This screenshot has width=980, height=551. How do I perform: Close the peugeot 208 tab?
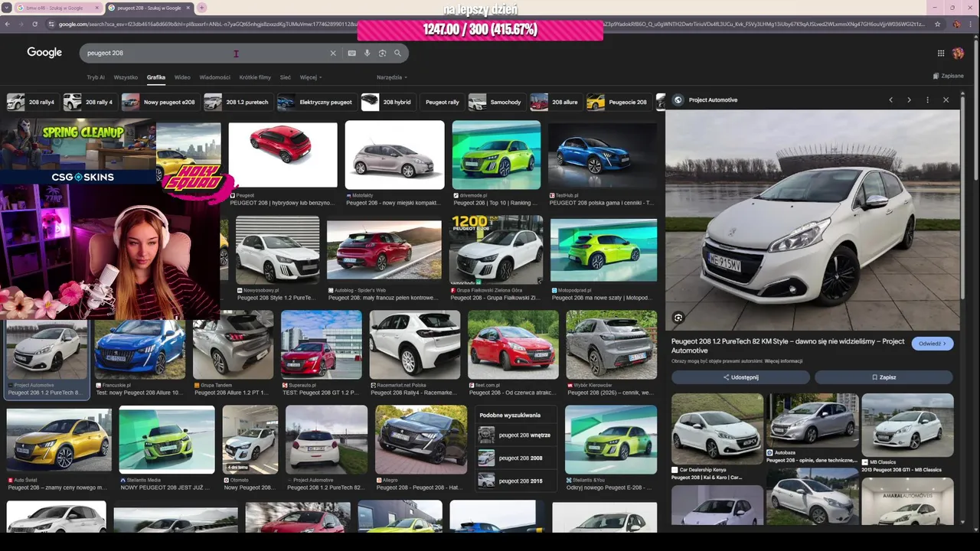188,8
